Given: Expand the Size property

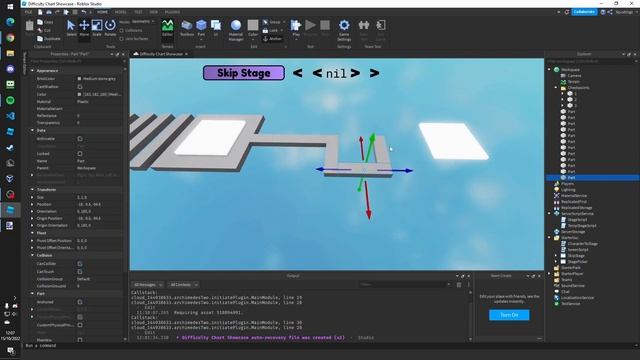Looking at the screenshot, I should pyautogui.click(x=32, y=197).
